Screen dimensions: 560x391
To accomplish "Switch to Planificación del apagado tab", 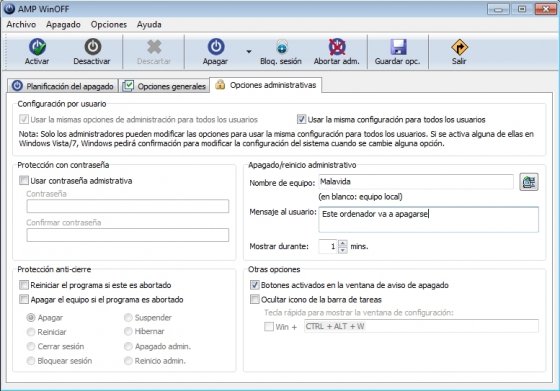I will pos(63,86).
